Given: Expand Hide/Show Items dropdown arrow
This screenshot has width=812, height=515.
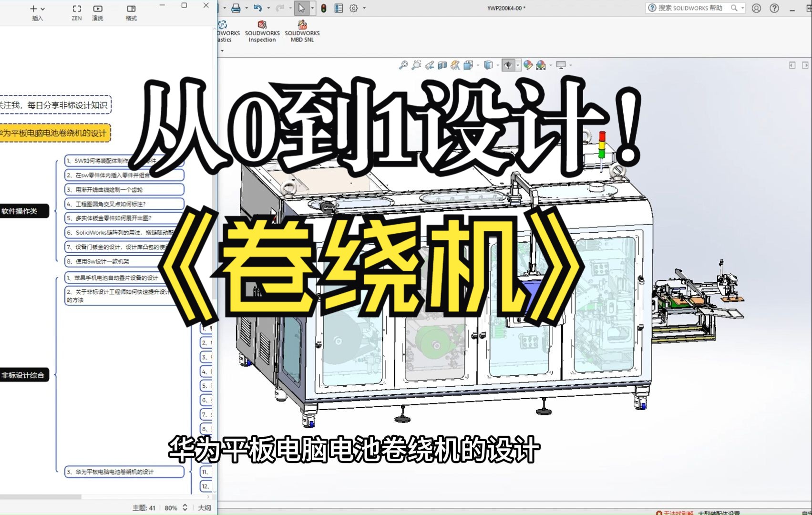Looking at the screenshot, I should (518, 65).
